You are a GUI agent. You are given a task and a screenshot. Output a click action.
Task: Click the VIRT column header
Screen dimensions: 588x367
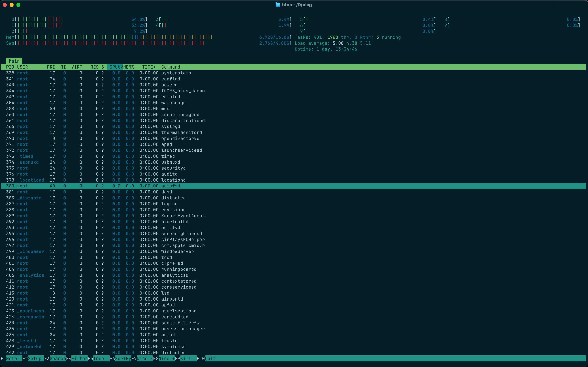[77, 67]
